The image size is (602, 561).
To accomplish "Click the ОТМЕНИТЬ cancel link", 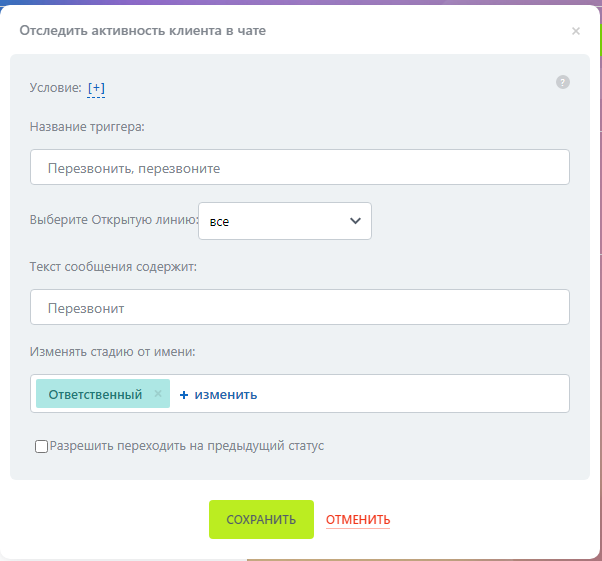I will click(x=357, y=520).
